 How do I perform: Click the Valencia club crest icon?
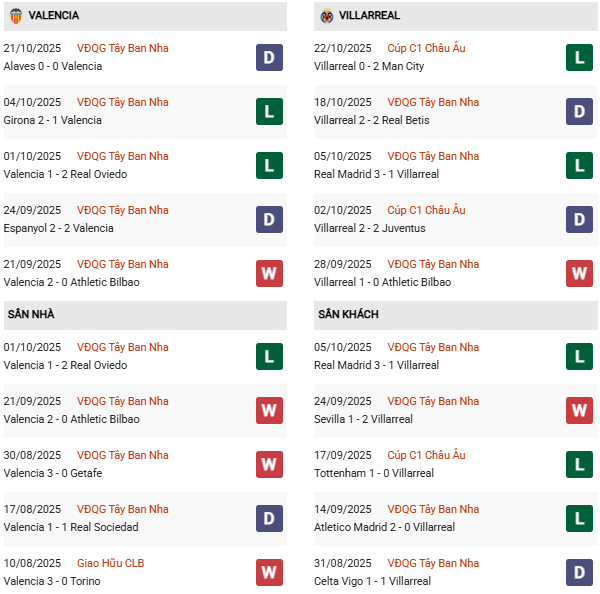[x=15, y=16]
